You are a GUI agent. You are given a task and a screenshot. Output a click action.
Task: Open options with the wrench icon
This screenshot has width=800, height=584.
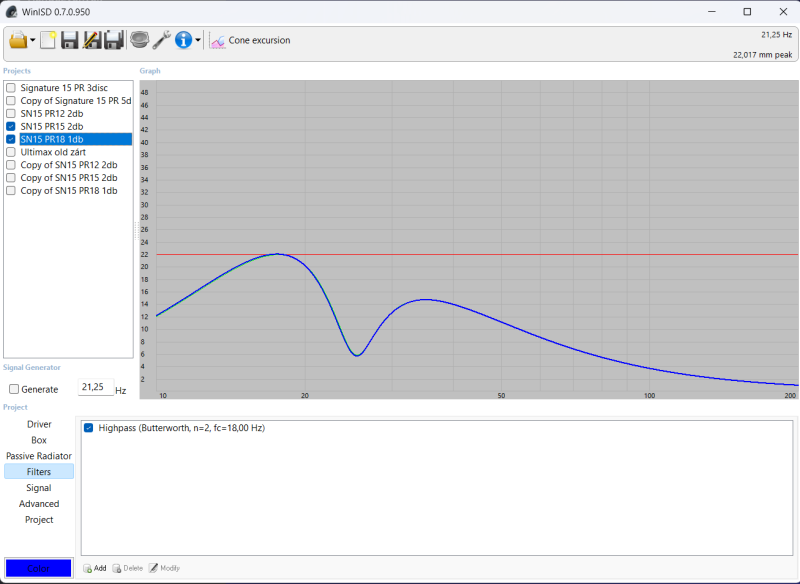pos(162,40)
